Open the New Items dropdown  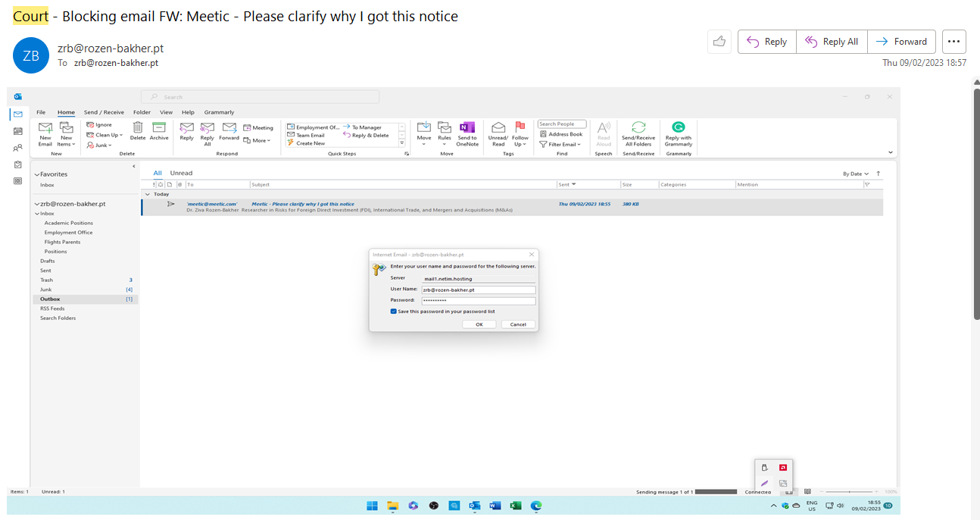[67, 133]
